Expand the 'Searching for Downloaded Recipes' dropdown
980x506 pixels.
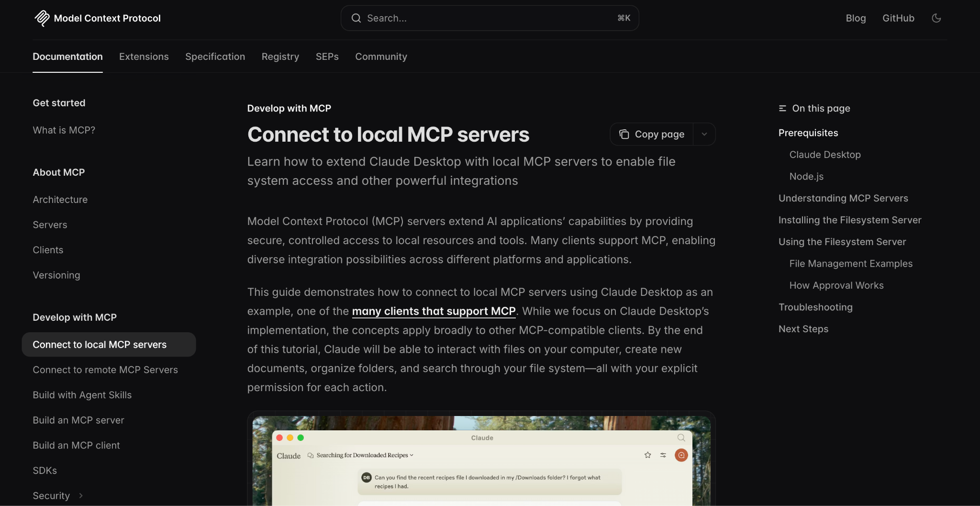pos(412,455)
